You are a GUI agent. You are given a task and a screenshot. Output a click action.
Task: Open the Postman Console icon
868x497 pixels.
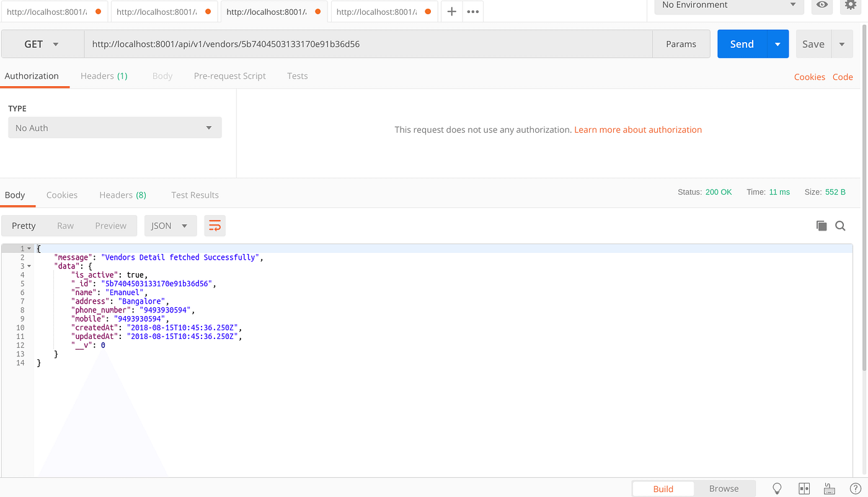click(829, 488)
